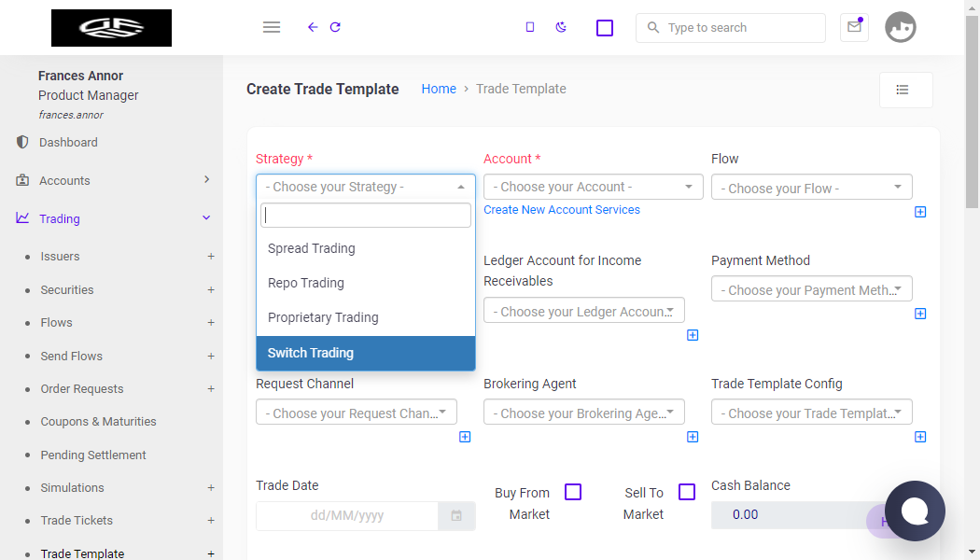Click Create New Account Services link

pos(562,210)
